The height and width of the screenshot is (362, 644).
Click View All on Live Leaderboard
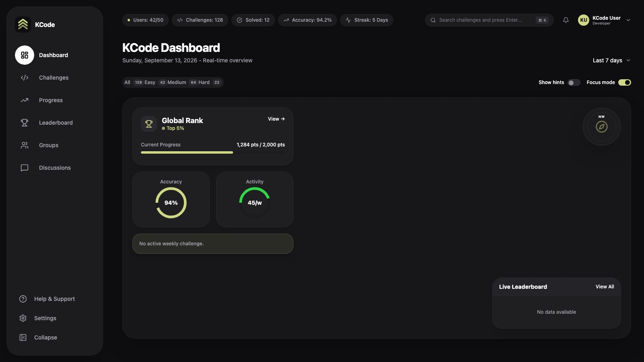tap(605, 287)
